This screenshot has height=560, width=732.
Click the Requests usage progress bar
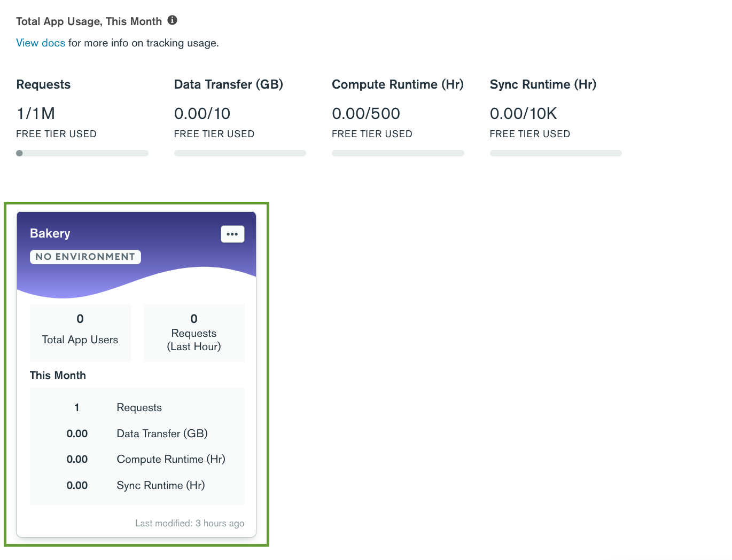[x=82, y=153]
